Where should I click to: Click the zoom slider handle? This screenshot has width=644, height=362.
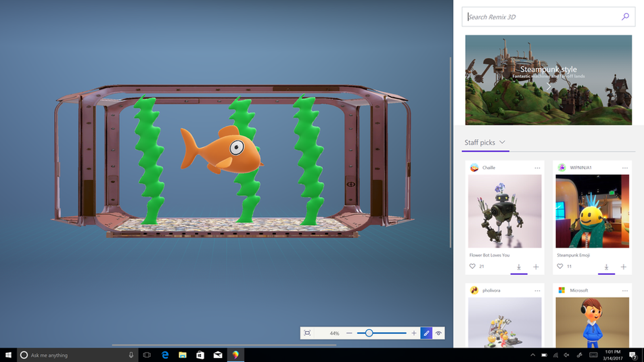pos(369,333)
